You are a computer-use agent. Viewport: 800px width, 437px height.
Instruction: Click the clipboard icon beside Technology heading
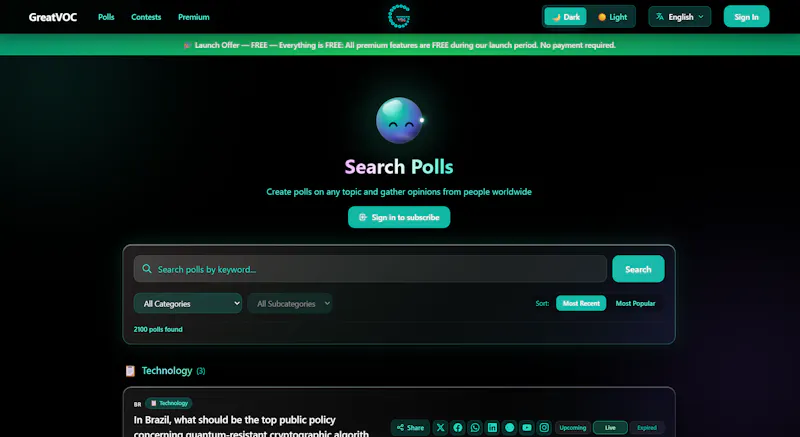point(131,371)
